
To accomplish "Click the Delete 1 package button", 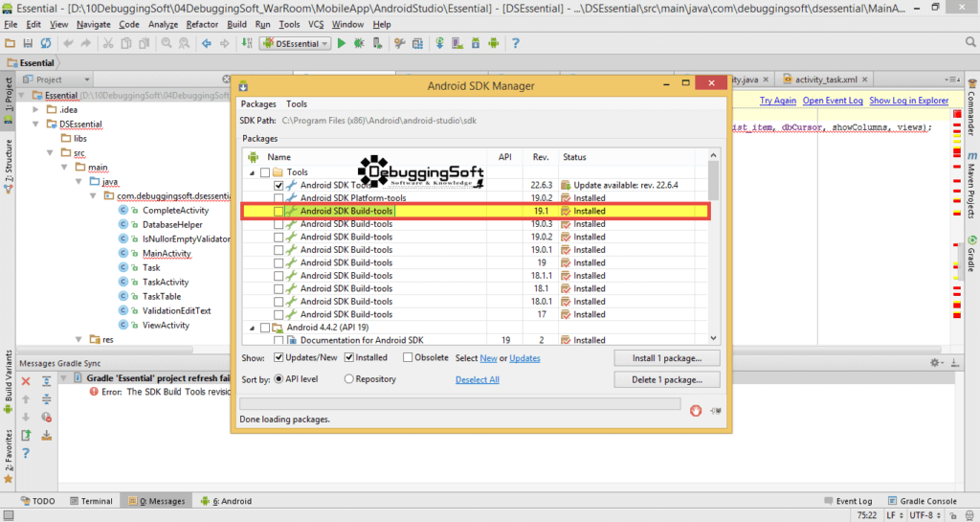I will coord(667,379).
